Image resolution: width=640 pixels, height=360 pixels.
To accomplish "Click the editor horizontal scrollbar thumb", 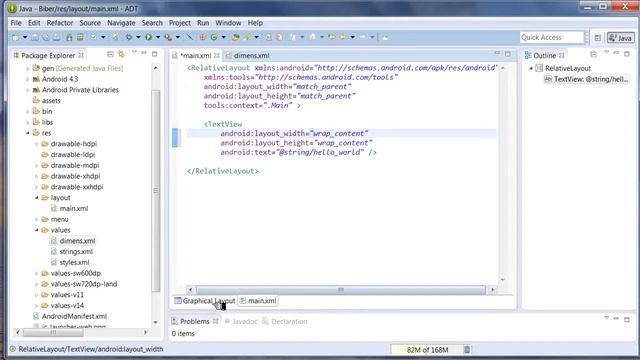I will (341, 290).
